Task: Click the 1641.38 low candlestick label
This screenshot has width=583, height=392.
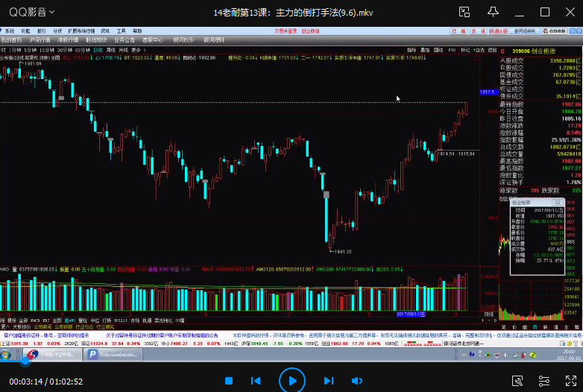Action: 342,251
